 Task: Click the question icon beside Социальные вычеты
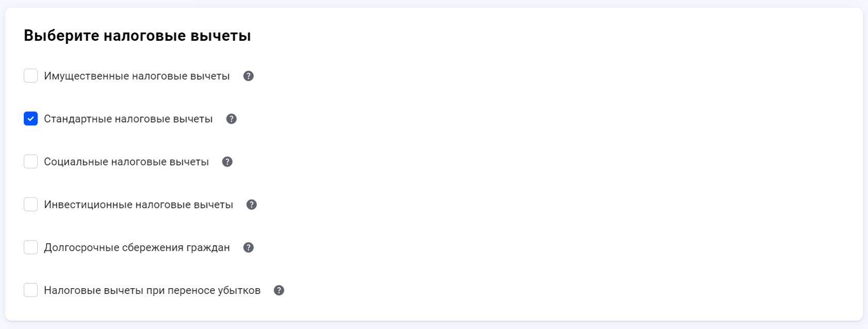(227, 161)
